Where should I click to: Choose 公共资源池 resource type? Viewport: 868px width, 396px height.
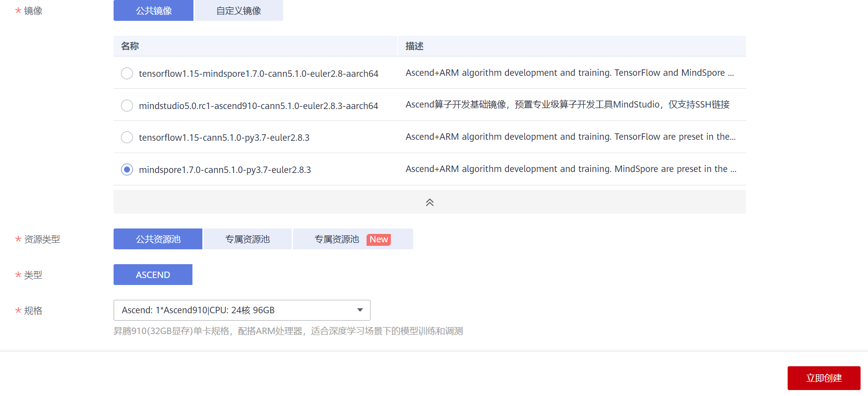[158, 239]
